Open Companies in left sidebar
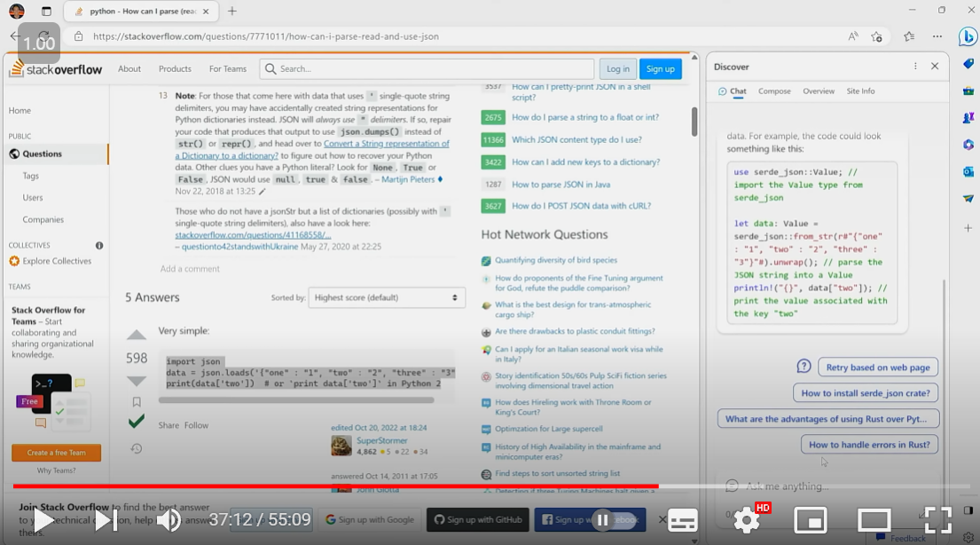This screenshot has height=545, width=980. pyautogui.click(x=43, y=219)
